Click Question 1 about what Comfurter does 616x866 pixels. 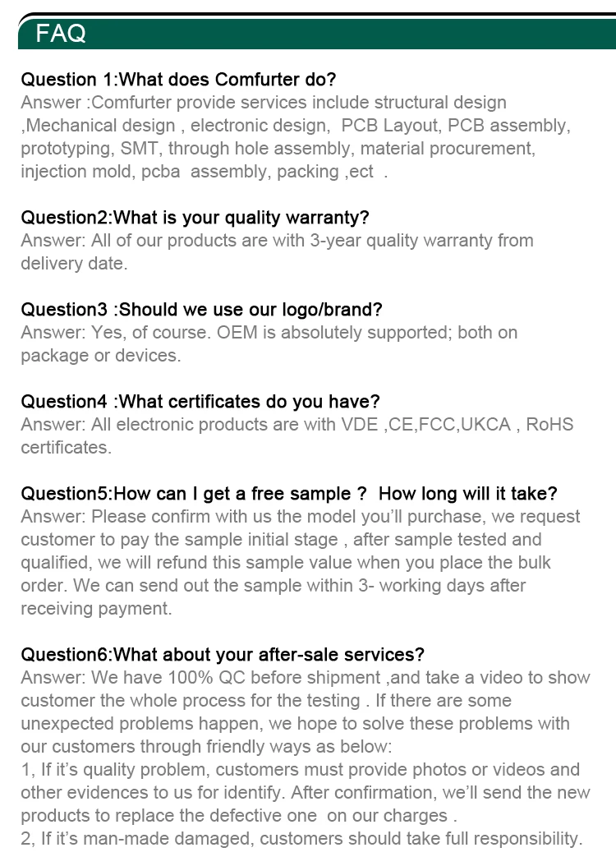(178, 80)
